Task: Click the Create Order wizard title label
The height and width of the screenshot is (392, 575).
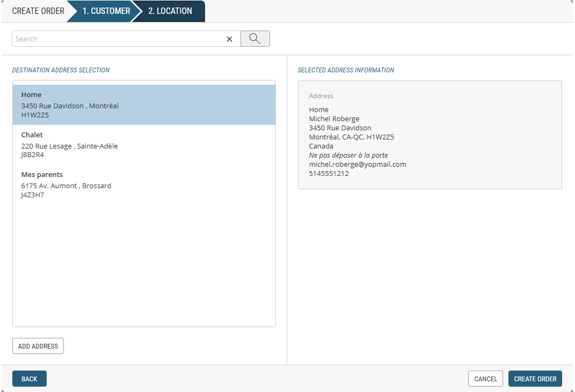Action: 38,11
